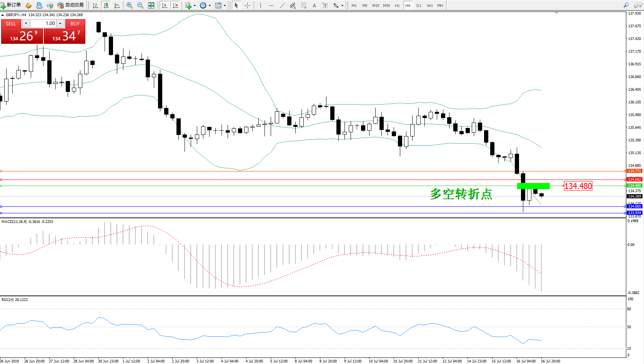Toggle chart auto scroll

tap(165, 5)
